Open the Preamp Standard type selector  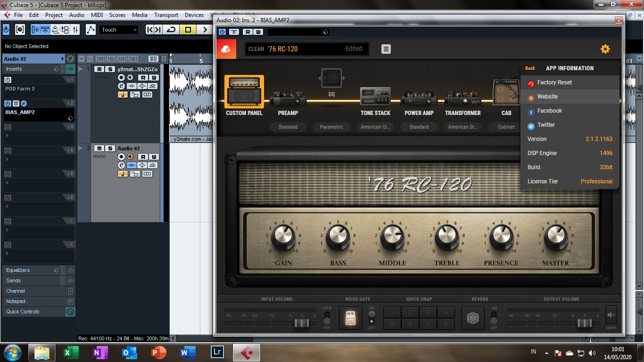[x=288, y=127]
